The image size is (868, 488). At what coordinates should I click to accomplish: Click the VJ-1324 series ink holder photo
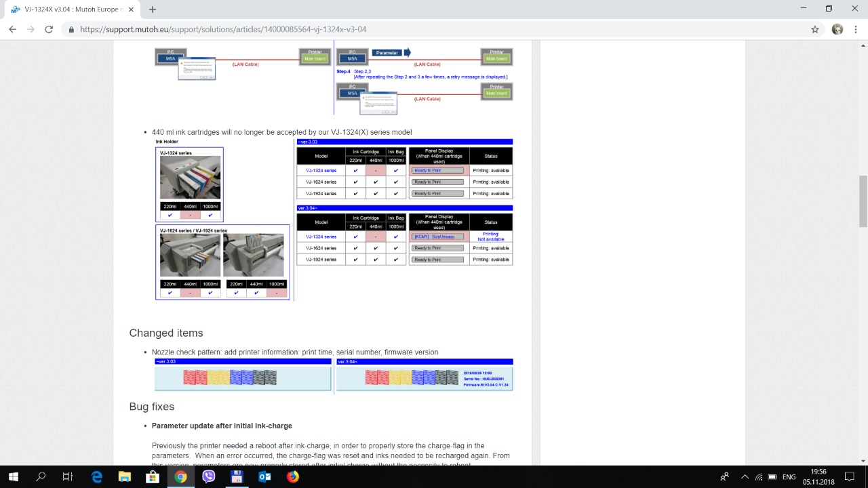click(191, 178)
